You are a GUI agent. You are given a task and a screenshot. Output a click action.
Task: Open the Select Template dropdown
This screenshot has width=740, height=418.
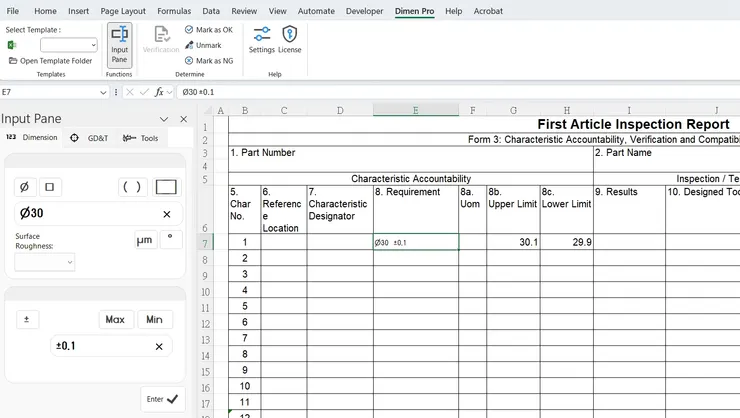coord(93,45)
